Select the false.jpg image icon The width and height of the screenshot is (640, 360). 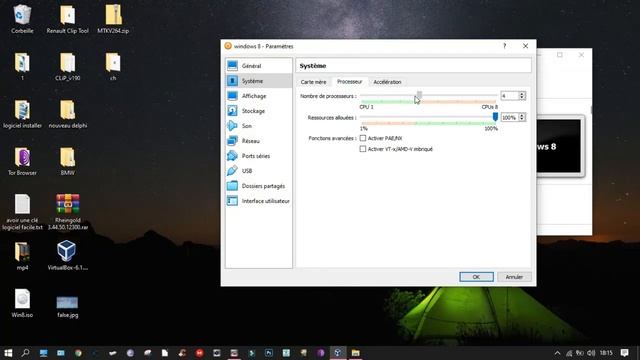[67, 306]
